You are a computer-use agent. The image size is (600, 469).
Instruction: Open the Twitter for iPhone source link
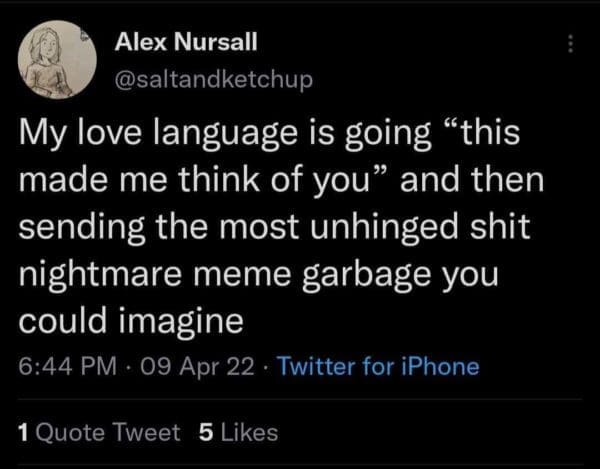[377, 367]
